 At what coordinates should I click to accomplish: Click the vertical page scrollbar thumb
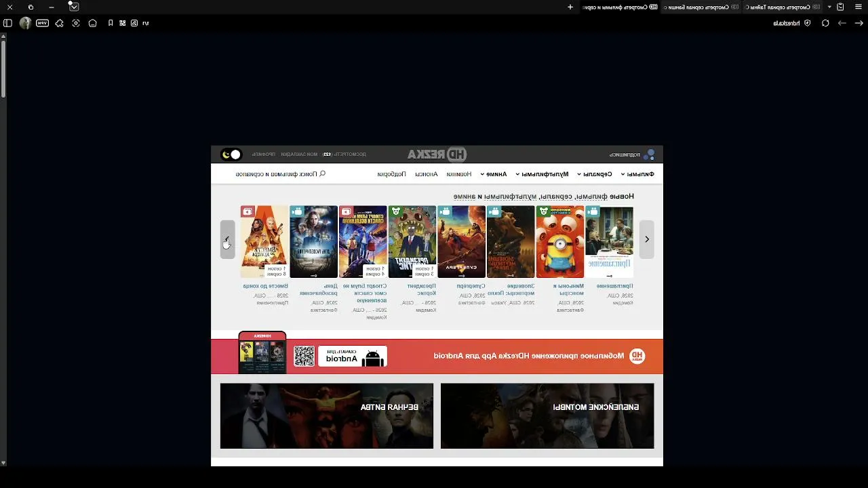pos(3,68)
